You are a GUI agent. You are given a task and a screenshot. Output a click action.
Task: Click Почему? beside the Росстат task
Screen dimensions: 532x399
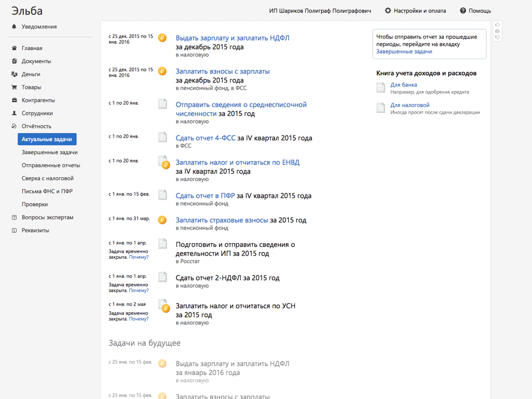[x=139, y=257]
